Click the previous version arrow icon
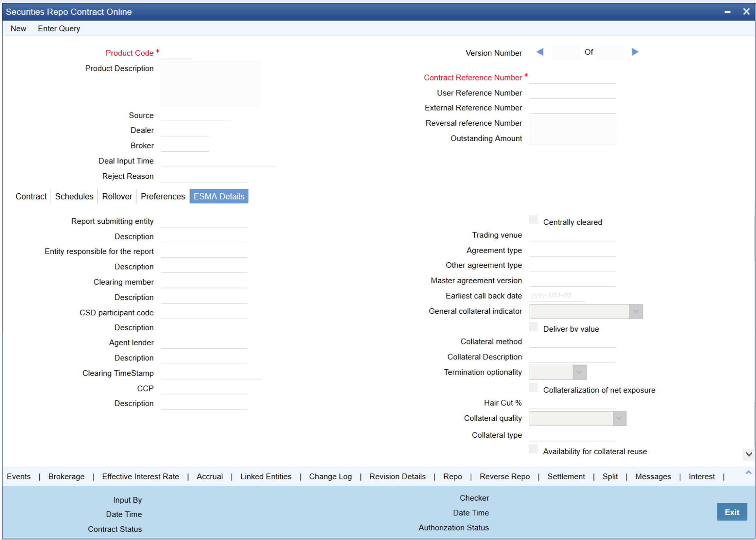The image size is (756, 540). point(540,52)
